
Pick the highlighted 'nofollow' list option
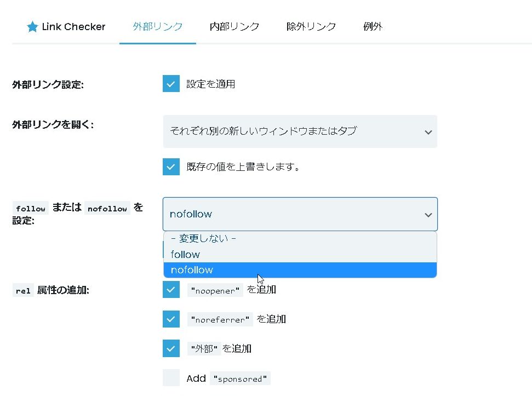tap(192, 270)
